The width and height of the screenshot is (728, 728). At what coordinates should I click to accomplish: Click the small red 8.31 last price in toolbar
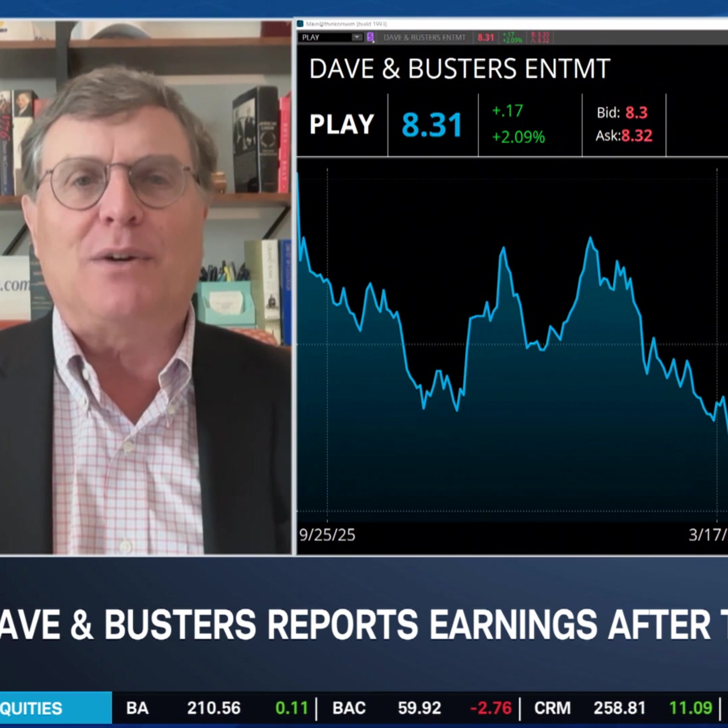pos(486,37)
